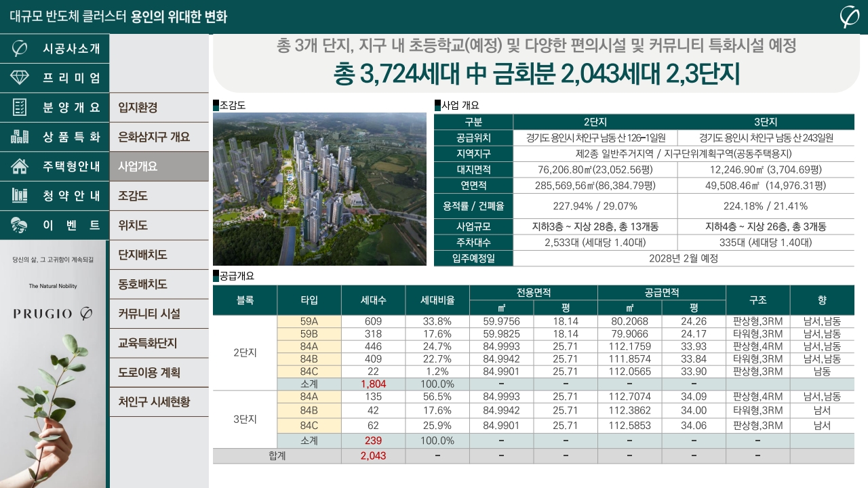Click the leaf icon beside 시공사소개
This screenshot has height=488, width=868.
[x=20, y=49]
